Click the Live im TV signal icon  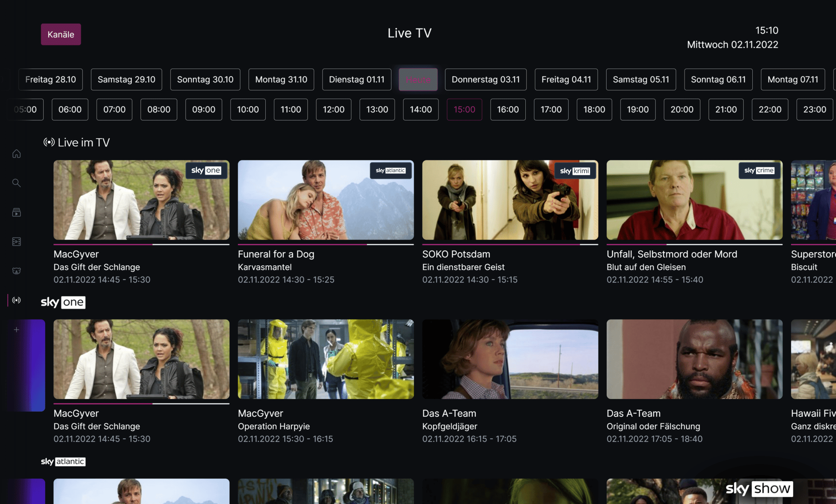(49, 142)
